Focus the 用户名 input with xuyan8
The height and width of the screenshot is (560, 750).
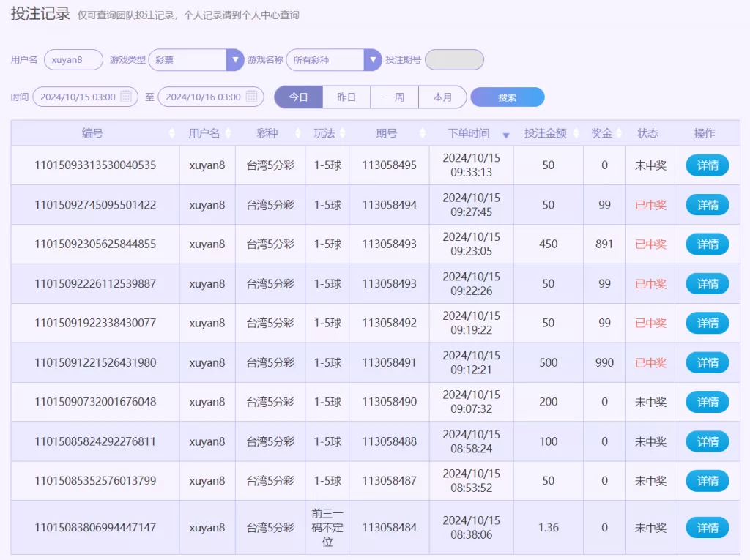point(74,60)
